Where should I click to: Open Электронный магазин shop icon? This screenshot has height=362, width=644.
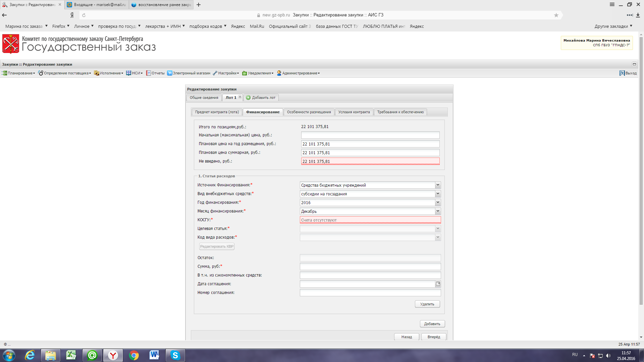[170, 73]
